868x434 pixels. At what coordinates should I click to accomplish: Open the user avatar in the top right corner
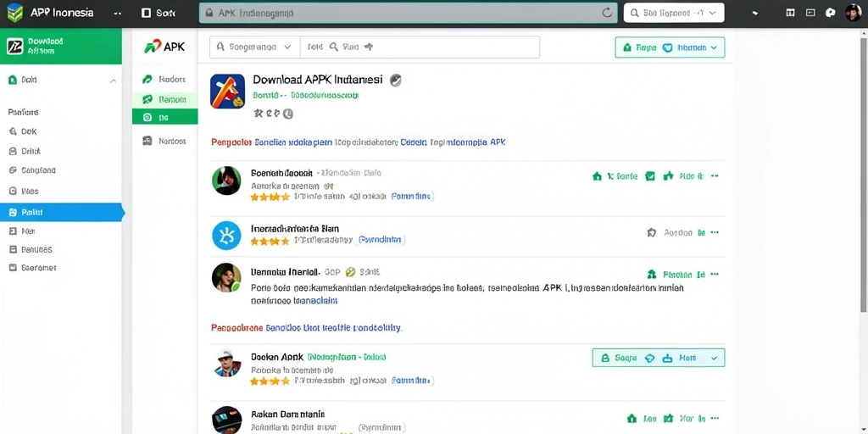[853, 12]
